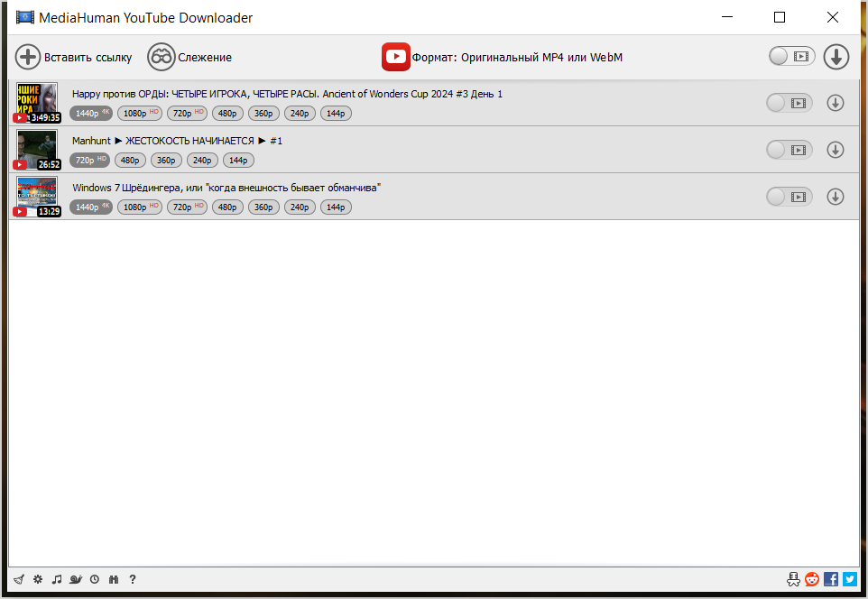The height and width of the screenshot is (599, 868).
Task: Click the title Manhunt ЖЕСТОКОСТЬ НАЧИНАЕТСЯ #1
Action: pyautogui.click(x=177, y=141)
